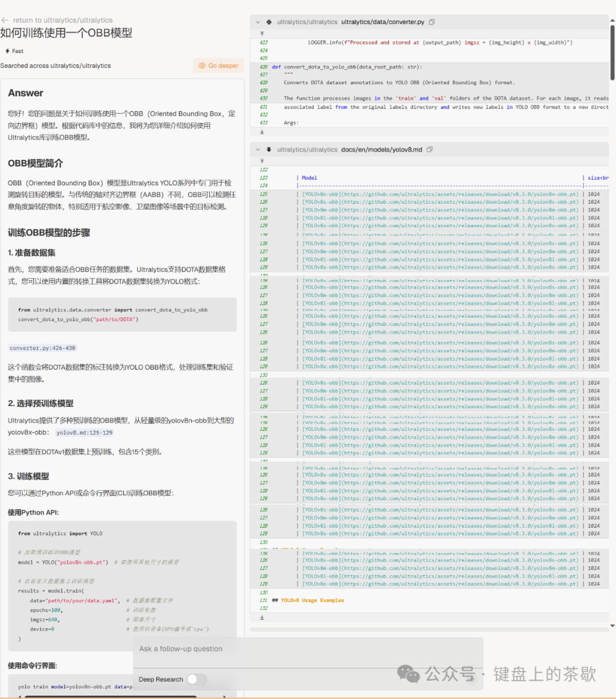Open repo link in the yolov8.md panel header
Image resolution: width=616 pixels, height=699 pixels.
[x=307, y=150]
